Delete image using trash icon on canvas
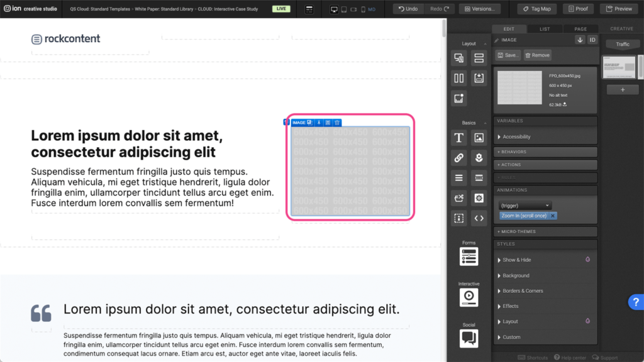Viewport: 644px width, 362px height. coord(337,123)
